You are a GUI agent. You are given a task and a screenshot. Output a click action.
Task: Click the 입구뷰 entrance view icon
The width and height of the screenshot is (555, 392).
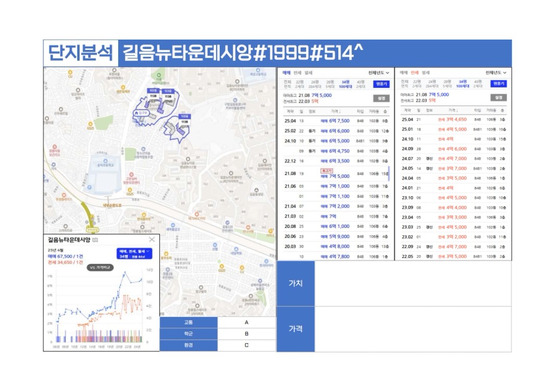[142, 112]
